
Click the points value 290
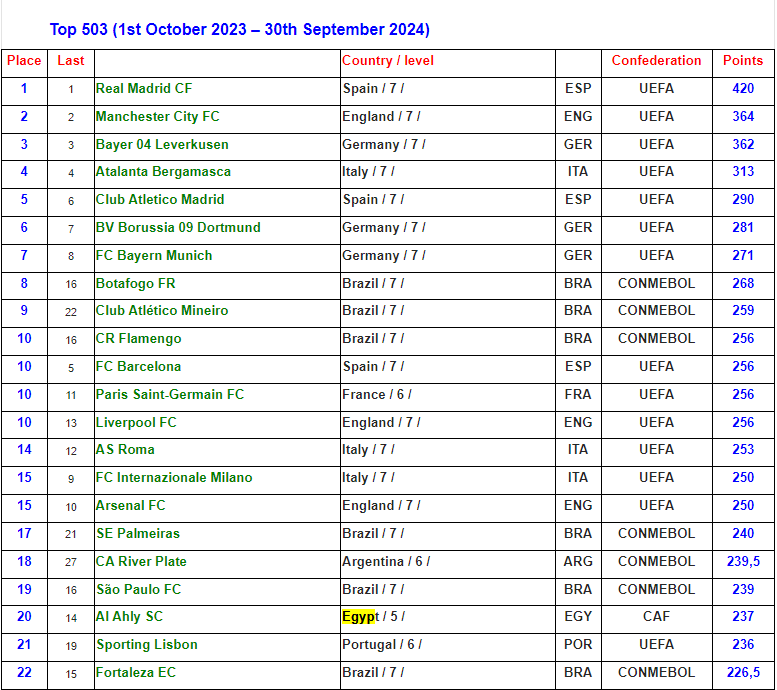tap(743, 200)
